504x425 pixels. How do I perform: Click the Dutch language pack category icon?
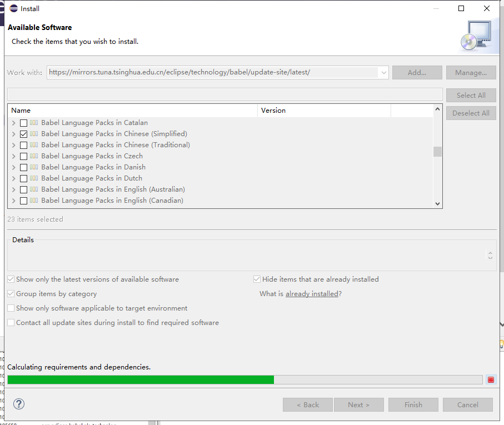pos(34,178)
